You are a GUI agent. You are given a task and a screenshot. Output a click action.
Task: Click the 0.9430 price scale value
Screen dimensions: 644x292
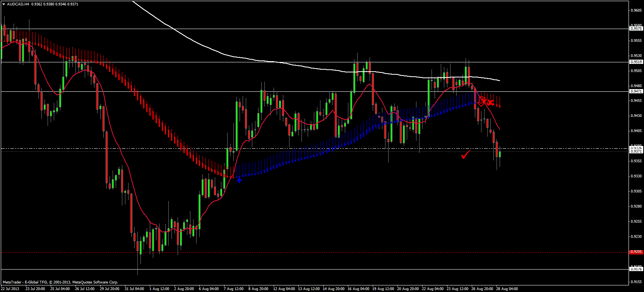pyautogui.click(x=636, y=116)
